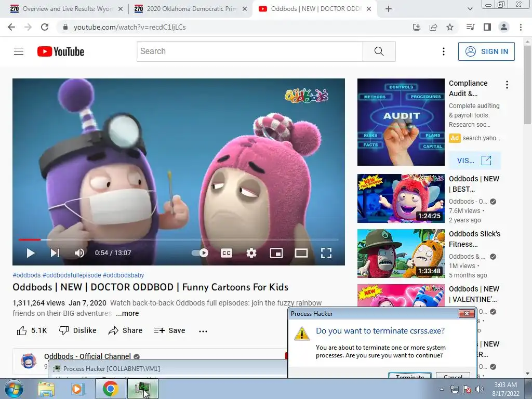Expand the description with ...more

(127, 313)
